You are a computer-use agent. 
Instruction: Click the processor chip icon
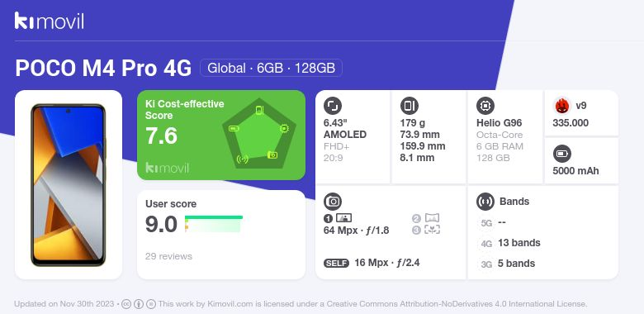pyautogui.click(x=485, y=106)
